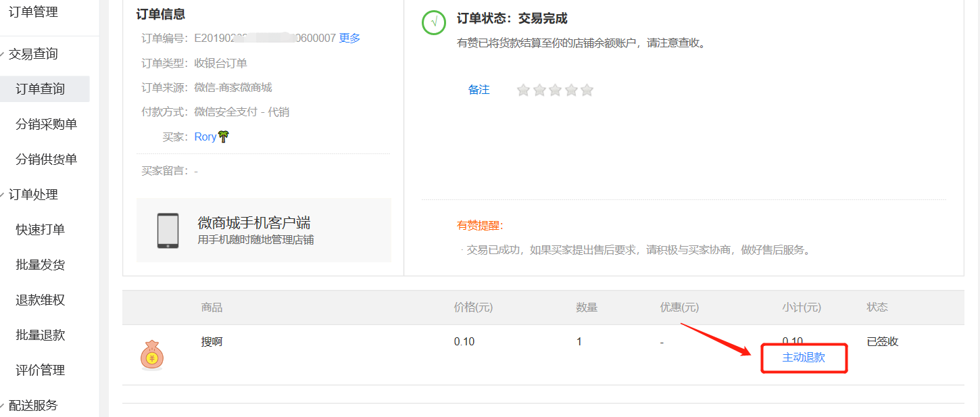Open the 备注 remark link
The image size is (980, 417).
pyautogui.click(x=479, y=90)
